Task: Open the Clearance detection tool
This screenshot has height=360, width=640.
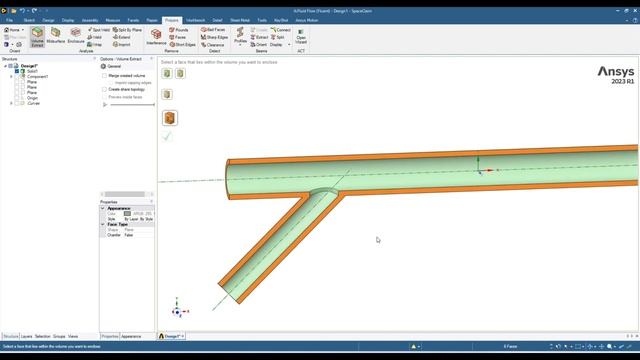Action: 213,44
